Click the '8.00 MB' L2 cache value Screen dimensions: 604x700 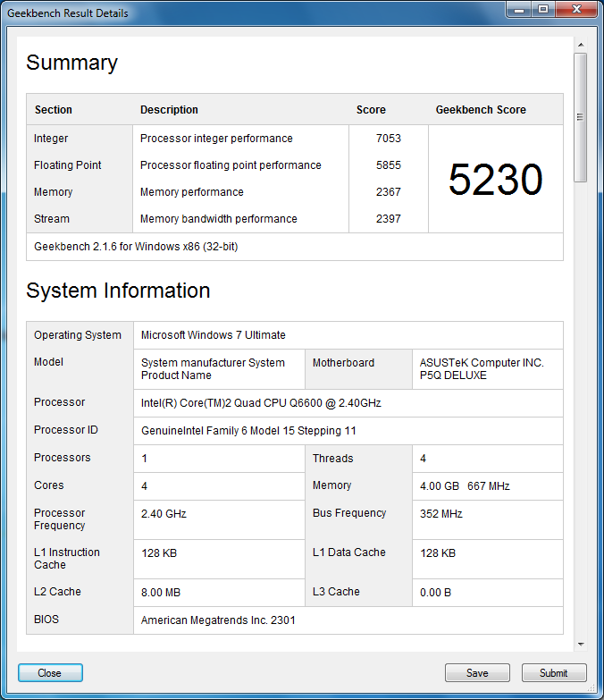(161, 593)
